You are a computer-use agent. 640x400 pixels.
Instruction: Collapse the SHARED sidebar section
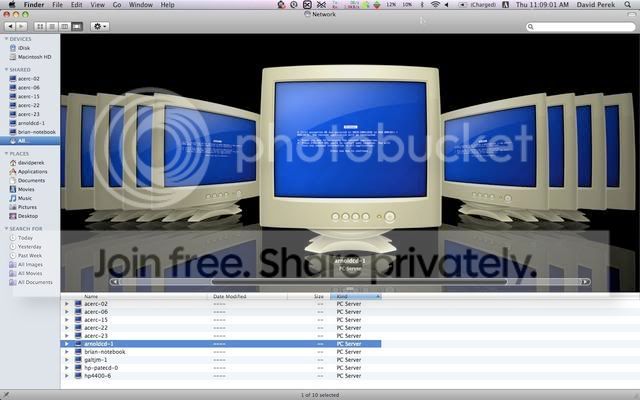coord(6,70)
